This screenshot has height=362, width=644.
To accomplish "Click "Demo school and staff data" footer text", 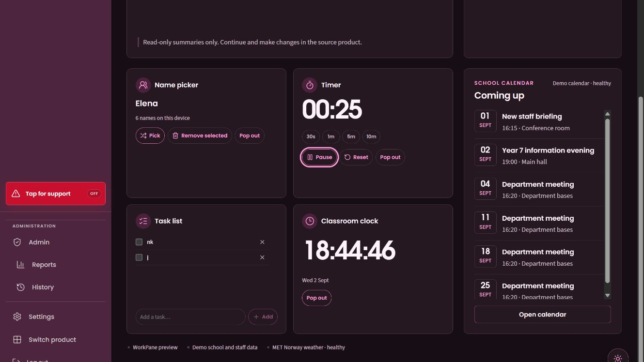I will coord(225,347).
